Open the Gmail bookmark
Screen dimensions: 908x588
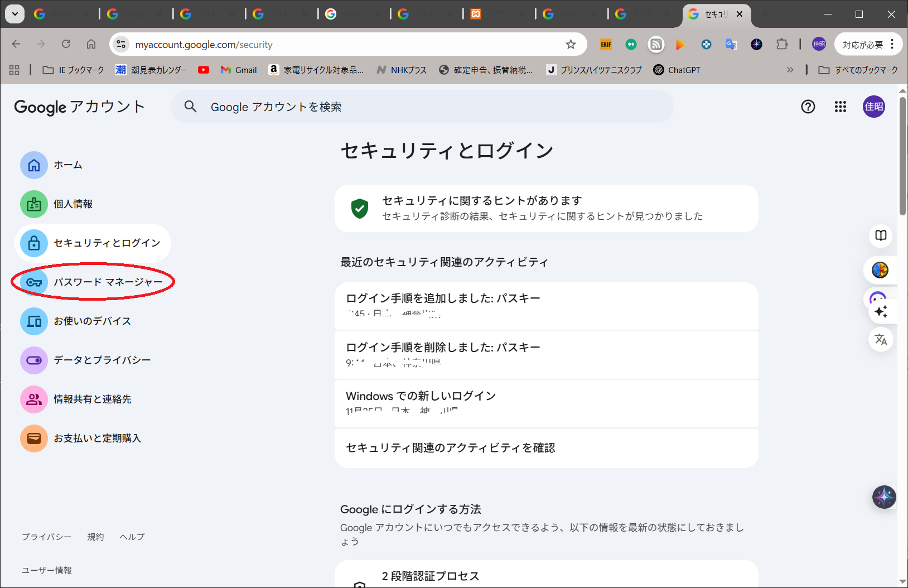pos(239,70)
